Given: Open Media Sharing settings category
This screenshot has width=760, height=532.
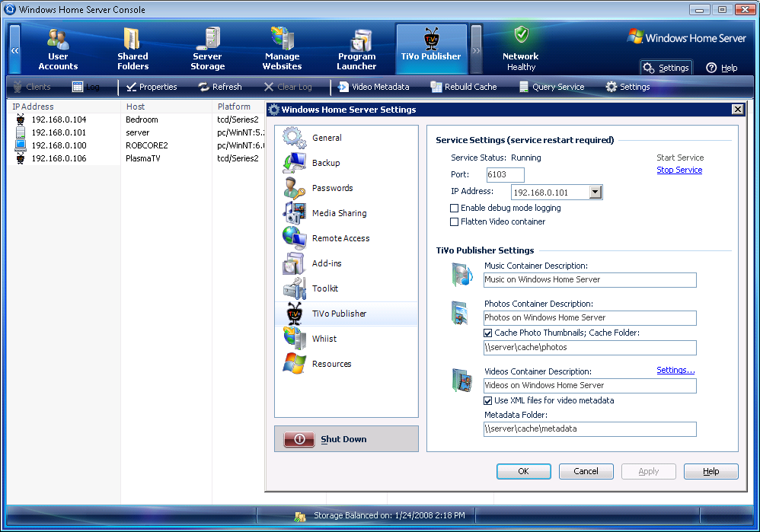Looking at the screenshot, I should pos(346,213).
